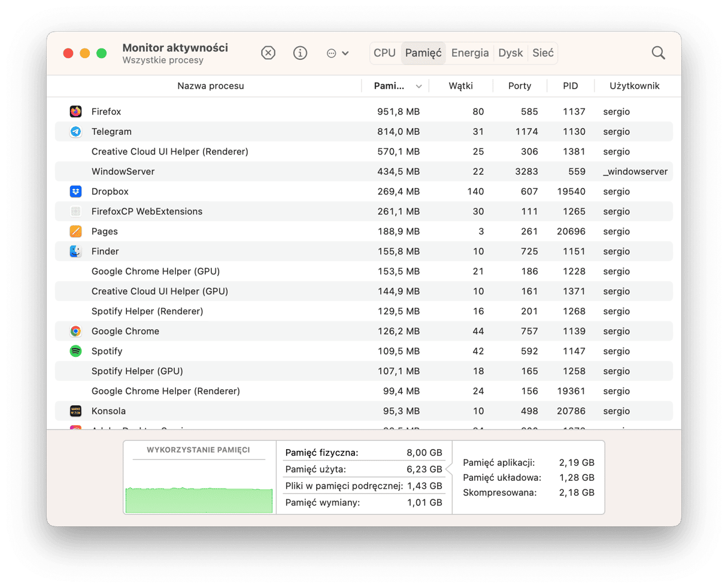The width and height of the screenshot is (728, 588).
Task: Select the Spotify app icon
Action: point(75,351)
